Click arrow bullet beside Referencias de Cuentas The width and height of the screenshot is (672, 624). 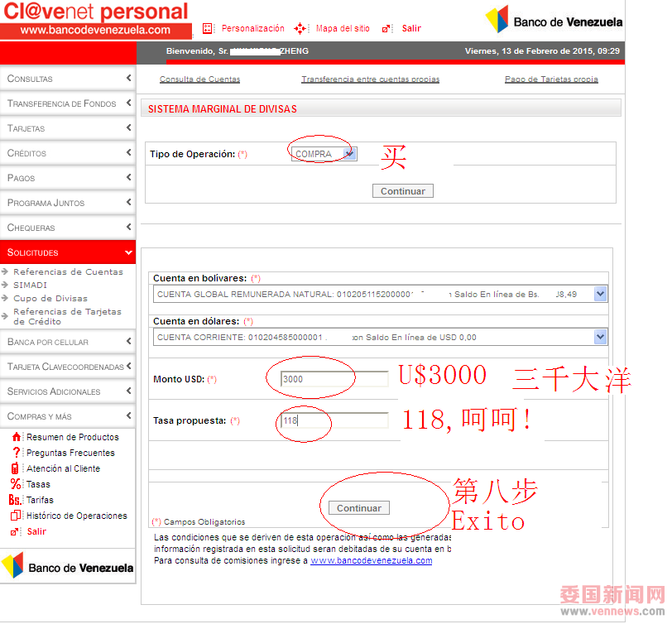tap(5, 271)
